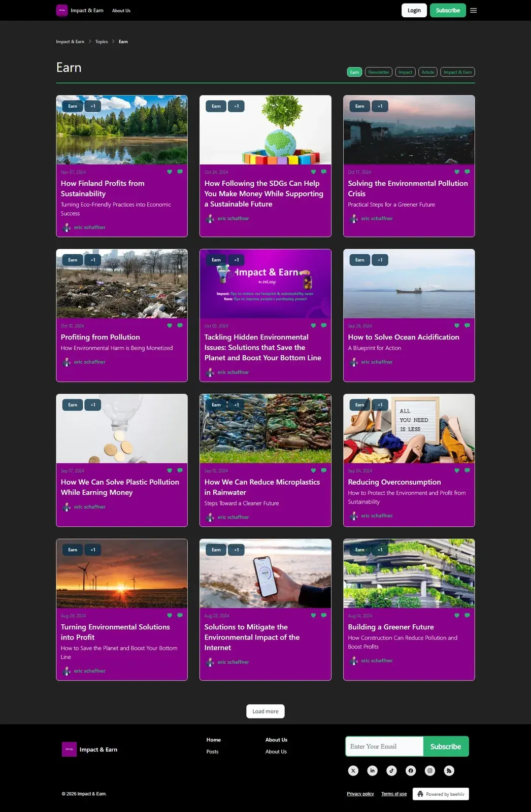Open the TikTok icon in footer
Image resolution: width=531 pixels, height=812 pixels.
pos(391,770)
